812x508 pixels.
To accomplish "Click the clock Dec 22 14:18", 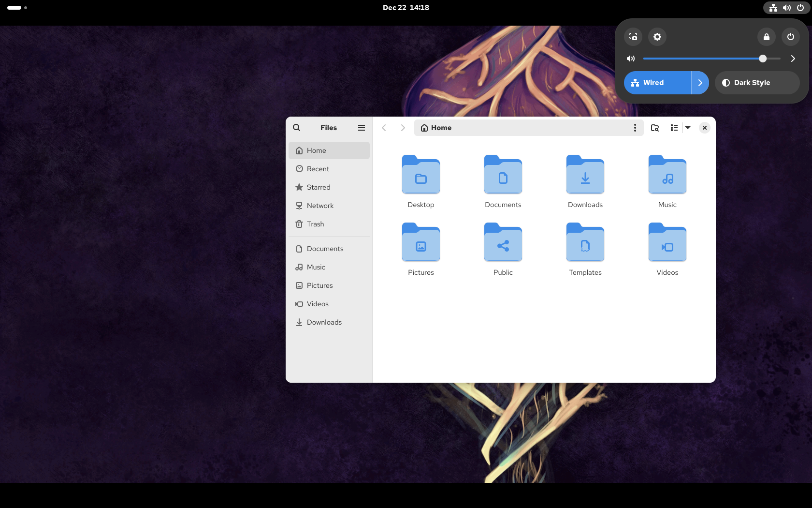I will click(x=406, y=8).
